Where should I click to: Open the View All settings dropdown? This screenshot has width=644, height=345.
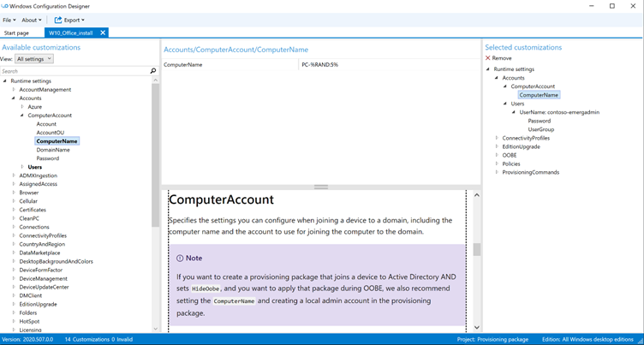pos(34,59)
